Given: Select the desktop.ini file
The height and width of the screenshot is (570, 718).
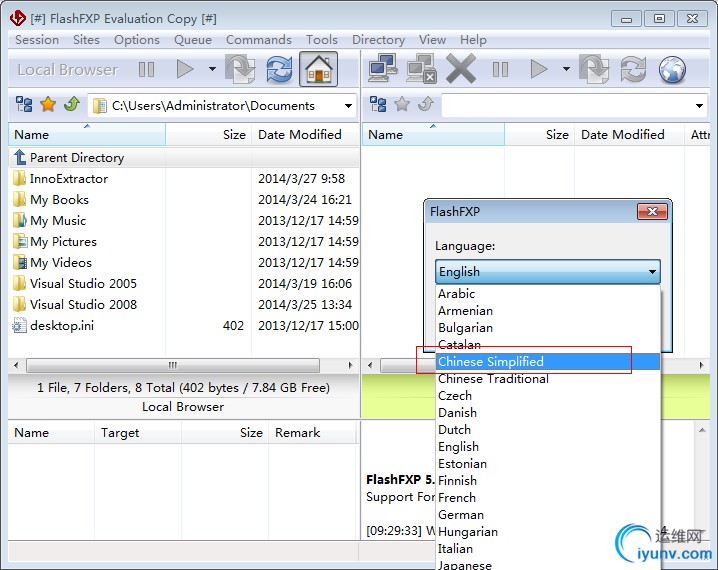Looking at the screenshot, I should click(184, 326).
